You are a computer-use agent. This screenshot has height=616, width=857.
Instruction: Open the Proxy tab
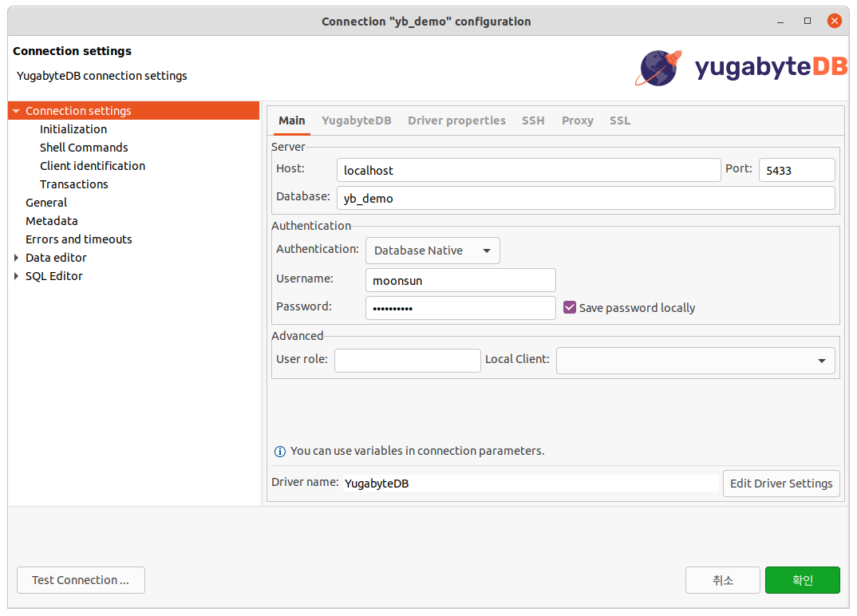tap(577, 120)
